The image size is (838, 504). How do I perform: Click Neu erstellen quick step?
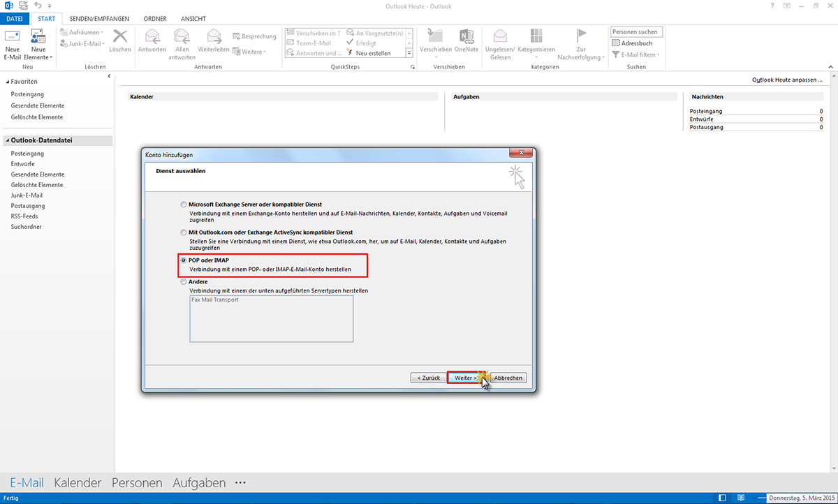[x=368, y=53]
